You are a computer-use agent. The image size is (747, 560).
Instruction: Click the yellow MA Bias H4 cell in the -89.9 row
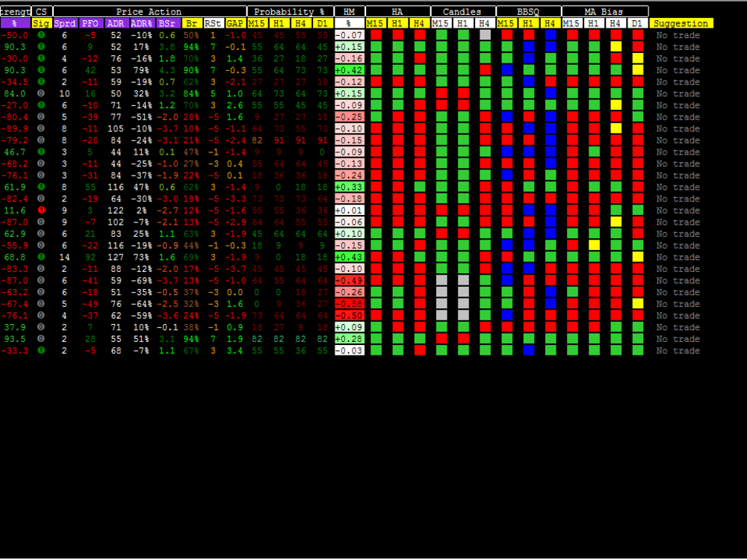point(616,128)
